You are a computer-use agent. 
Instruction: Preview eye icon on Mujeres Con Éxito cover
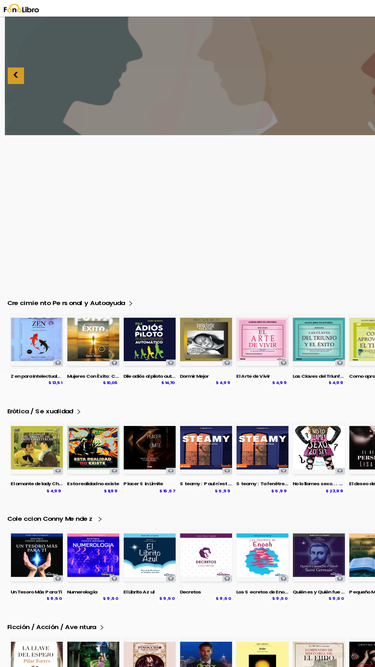tap(114, 363)
